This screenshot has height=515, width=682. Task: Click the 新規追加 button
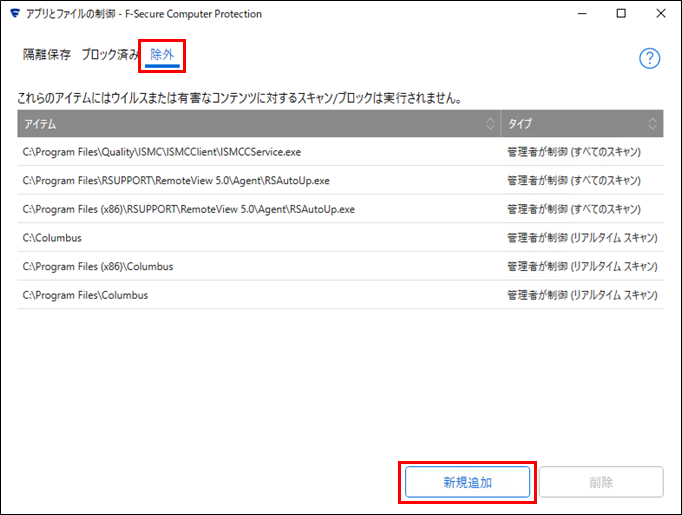click(467, 482)
